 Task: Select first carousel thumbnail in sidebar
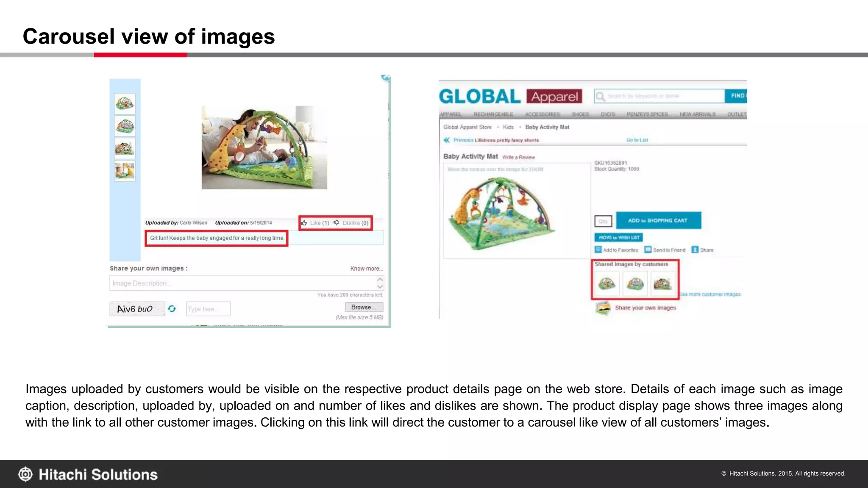pos(125,103)
